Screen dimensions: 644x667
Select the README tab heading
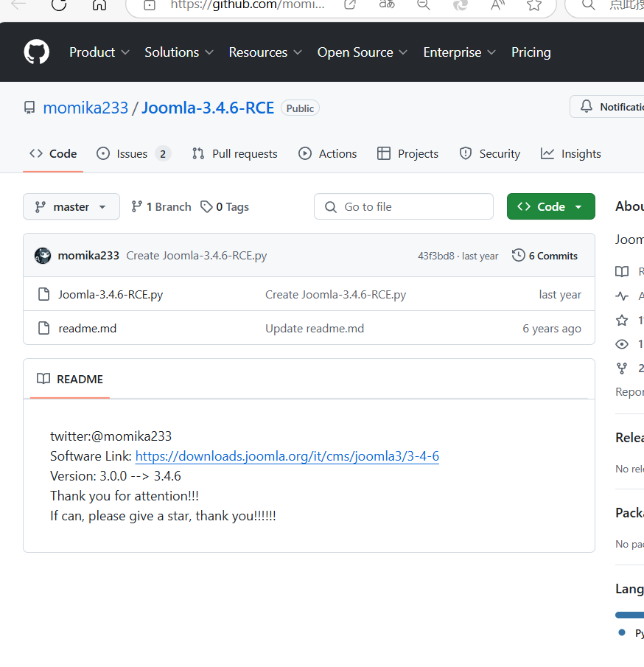point(70,379)
